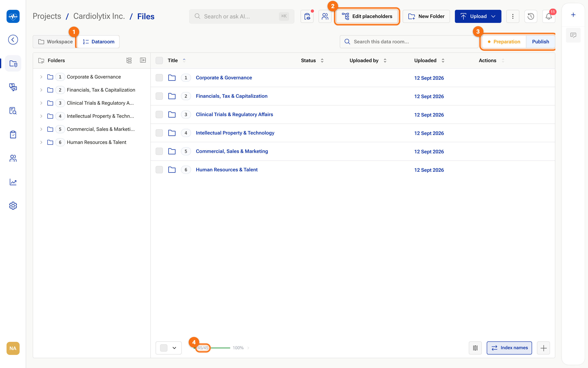Click the 45/45 progress counter
Screen dimensions: 588x368
[x=203, y=348]
